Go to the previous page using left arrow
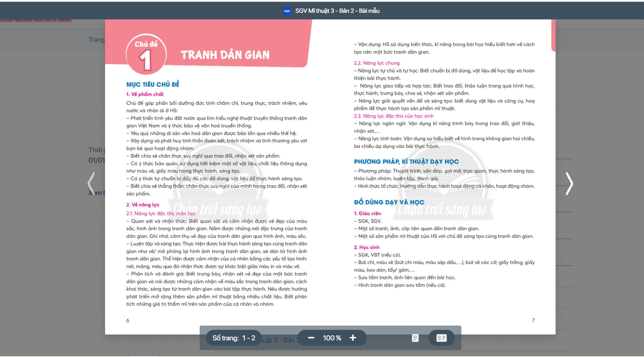This screenshot has width=644, height=357. point(91,183)
